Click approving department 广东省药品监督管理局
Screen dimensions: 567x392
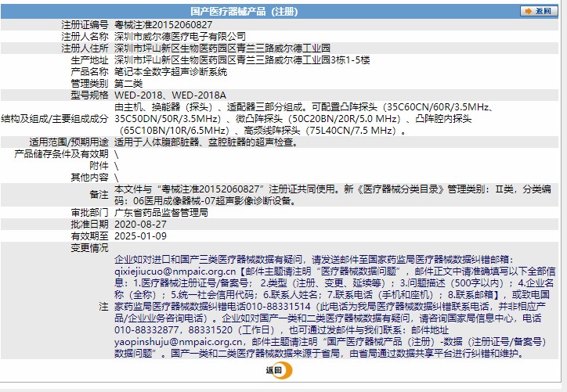[161, 213]
